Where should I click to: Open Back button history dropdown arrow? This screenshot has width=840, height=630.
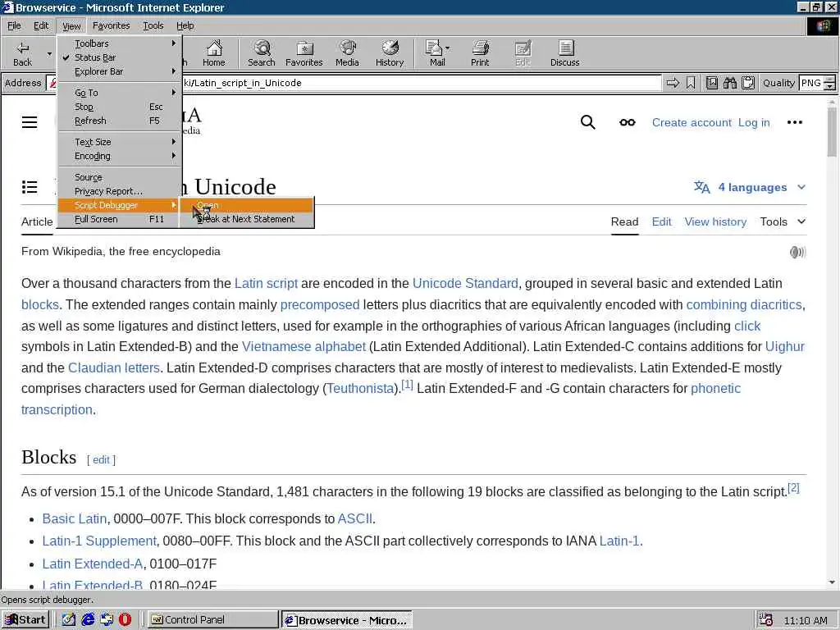coord(49,53)
